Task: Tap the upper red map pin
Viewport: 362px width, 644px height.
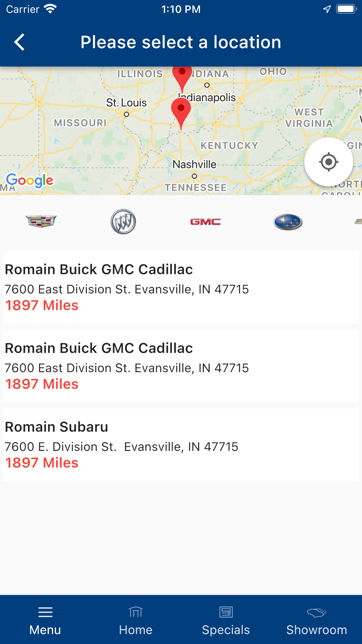Action: 182,78
